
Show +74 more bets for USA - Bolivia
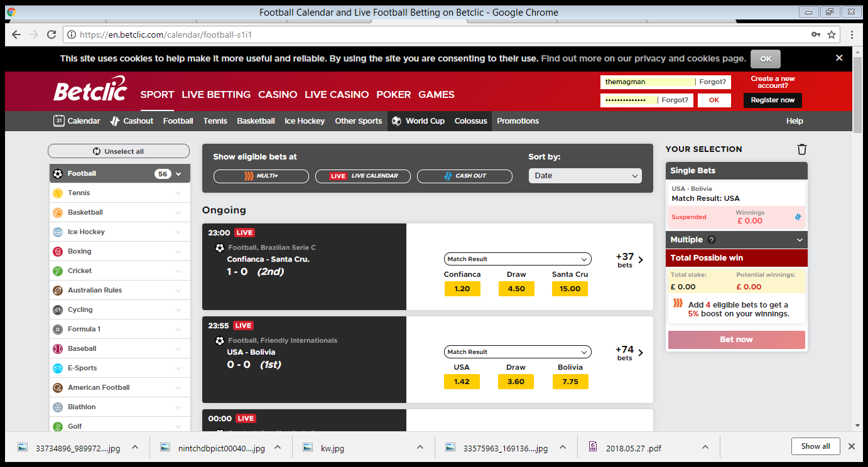tap(629, 353)
